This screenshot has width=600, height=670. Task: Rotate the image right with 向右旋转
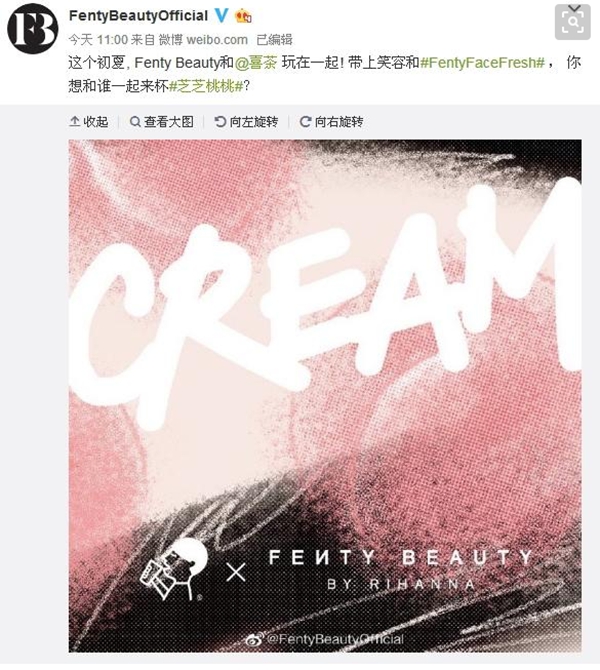[x=332, y=122]
